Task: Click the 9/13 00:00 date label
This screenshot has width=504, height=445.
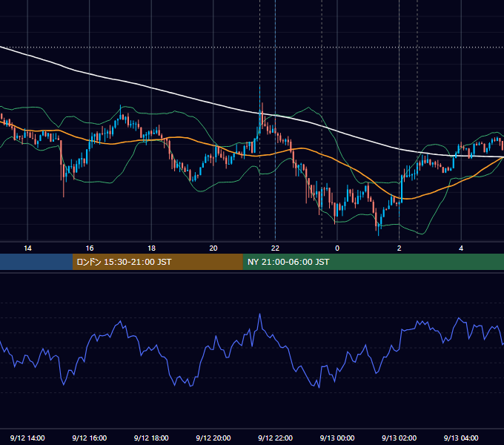Action: [x=337, y=438]
